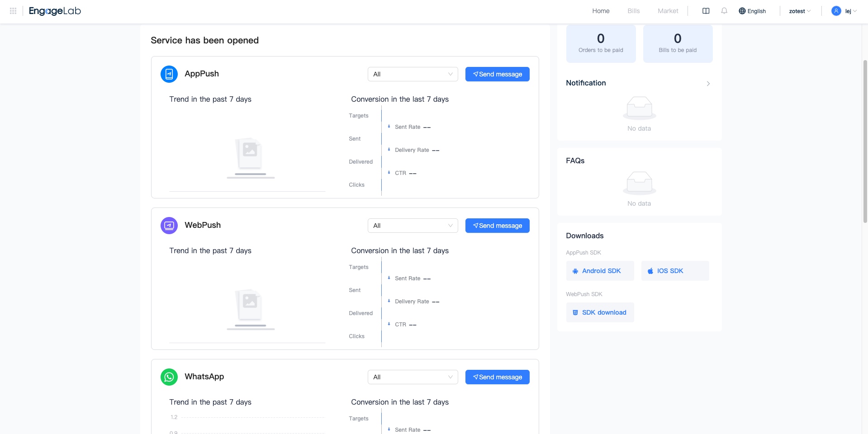The height and width of the screenshot is (434, 868).
Task: Open the English language selector
Action: point(752,11)
